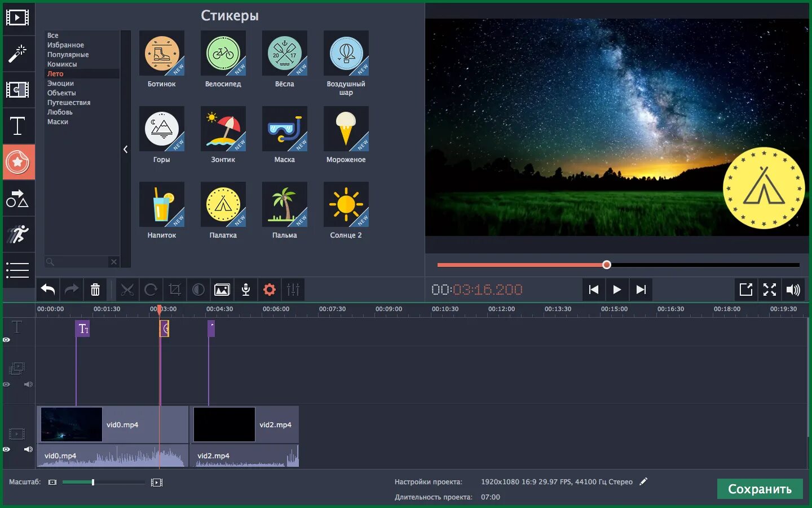Click the Split scissors tool
Screen dimensions: 812x508
click(127, 290)
